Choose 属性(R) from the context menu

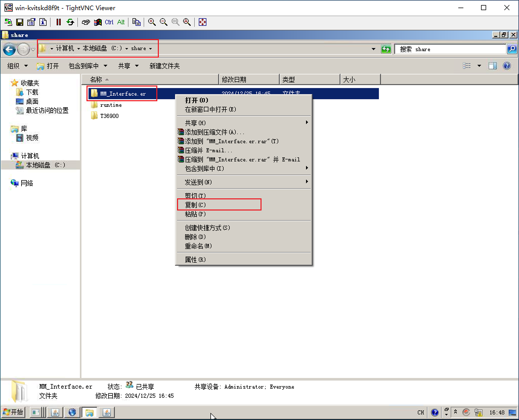coord(243,260)
